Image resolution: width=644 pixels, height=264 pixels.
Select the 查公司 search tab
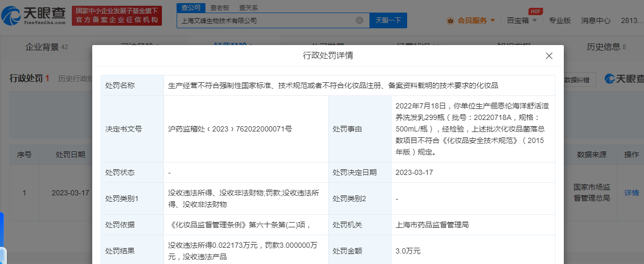pyautogui.click(x=190, y=8)
